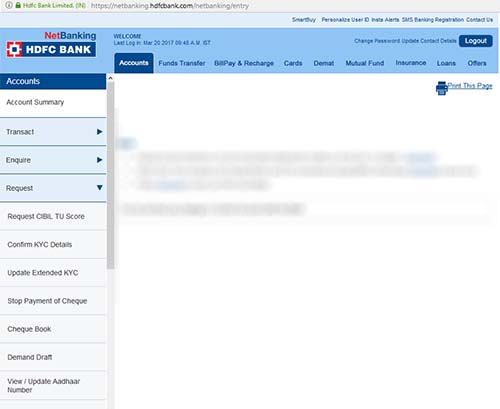
Task: Click the green secure padlock icon
Action: [18, 5]
